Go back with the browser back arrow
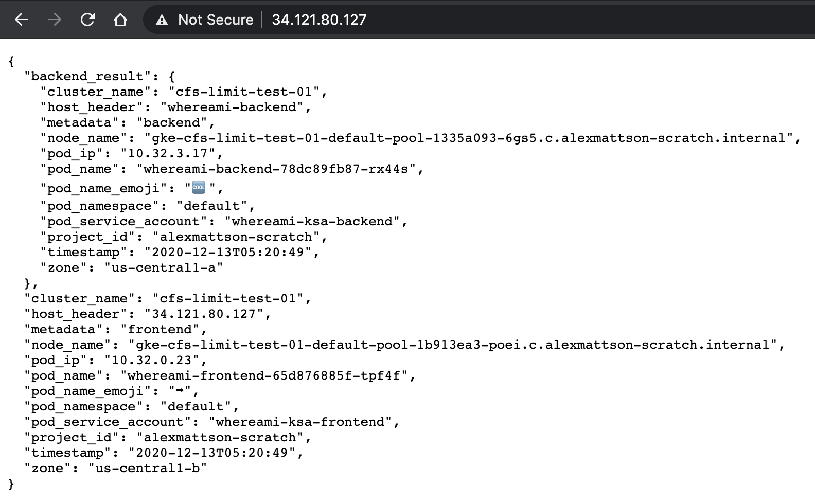Image resolution: width=815 pixels, height=504 pixels. [22, 20]
